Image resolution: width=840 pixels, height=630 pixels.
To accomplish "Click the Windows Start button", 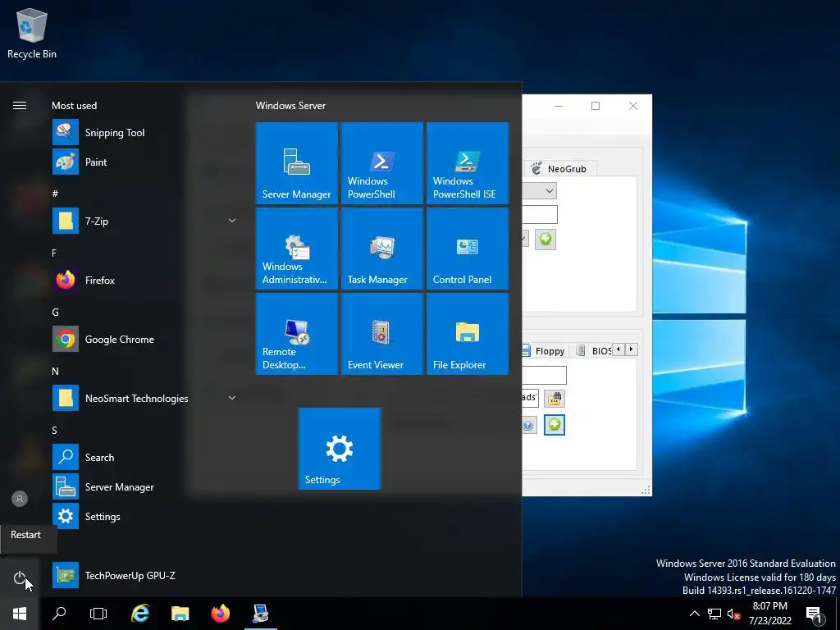I will tap(20, 614).
